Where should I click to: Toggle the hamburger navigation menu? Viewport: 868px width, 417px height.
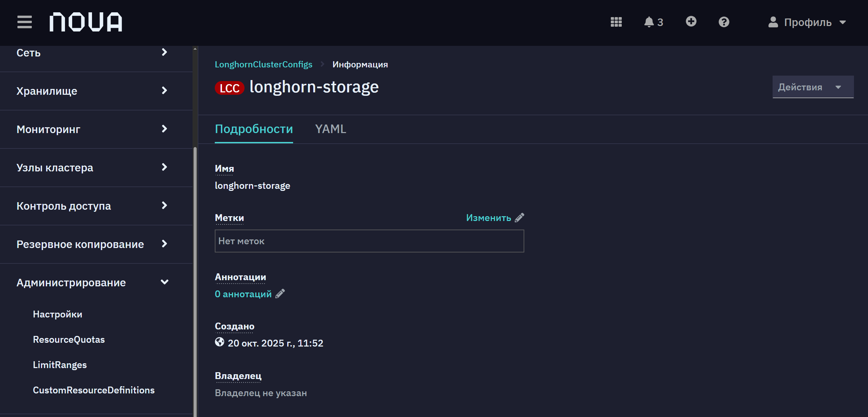click(x=25, y=22)
